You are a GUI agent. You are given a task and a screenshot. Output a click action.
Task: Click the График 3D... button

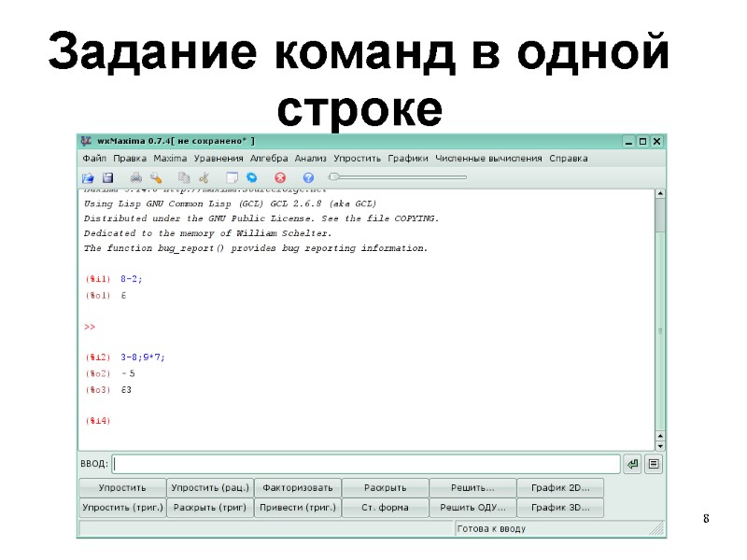[x=560, y=508]
